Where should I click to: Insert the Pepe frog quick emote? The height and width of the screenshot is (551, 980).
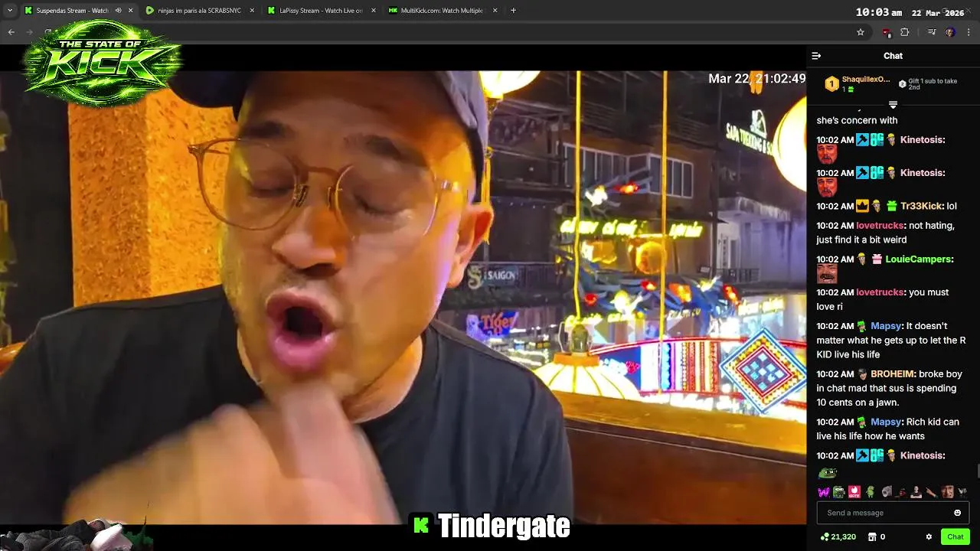point(839,492)
